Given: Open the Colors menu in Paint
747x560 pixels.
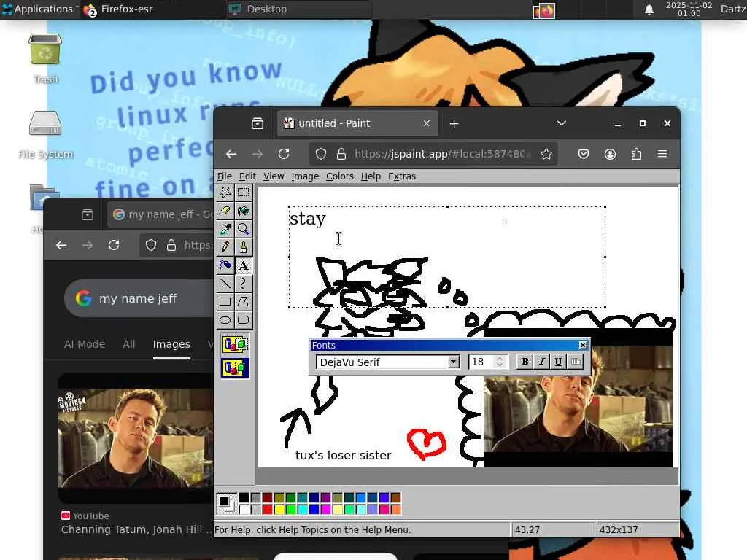Looking at the screenshot, I should tap(340, 176).
